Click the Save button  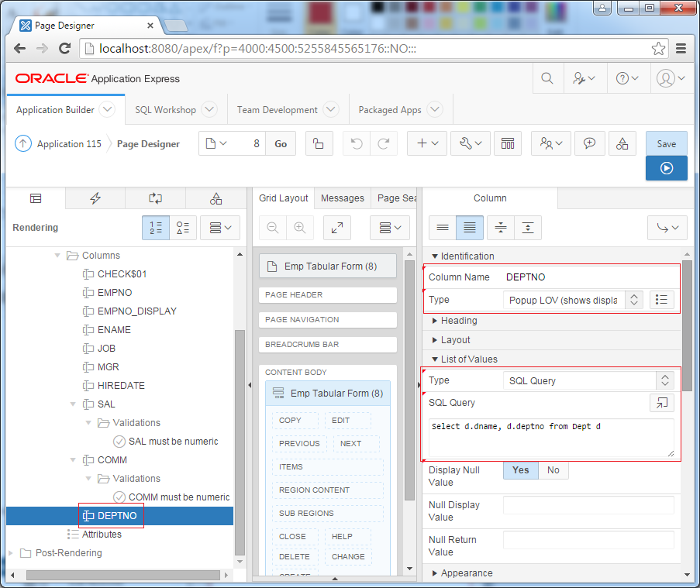point(666,143)
